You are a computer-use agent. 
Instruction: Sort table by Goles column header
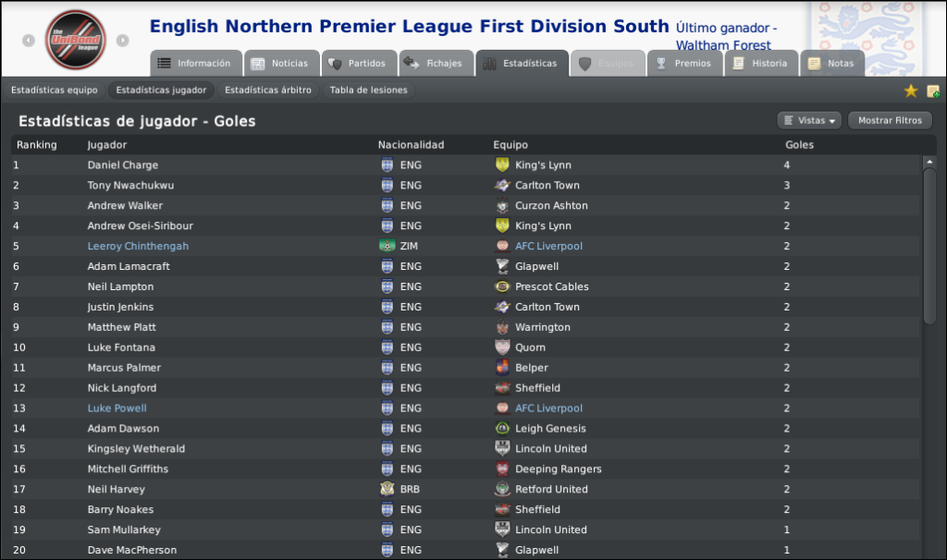[799, 145]
